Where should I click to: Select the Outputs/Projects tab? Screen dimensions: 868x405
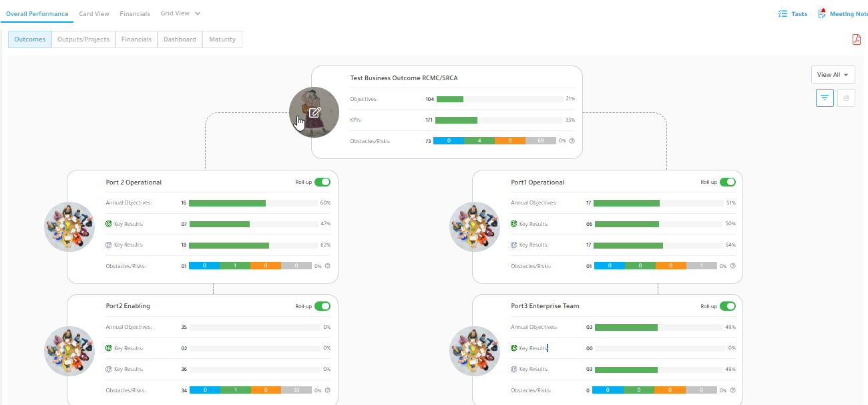pyautogui.click(x=83, y=39)
